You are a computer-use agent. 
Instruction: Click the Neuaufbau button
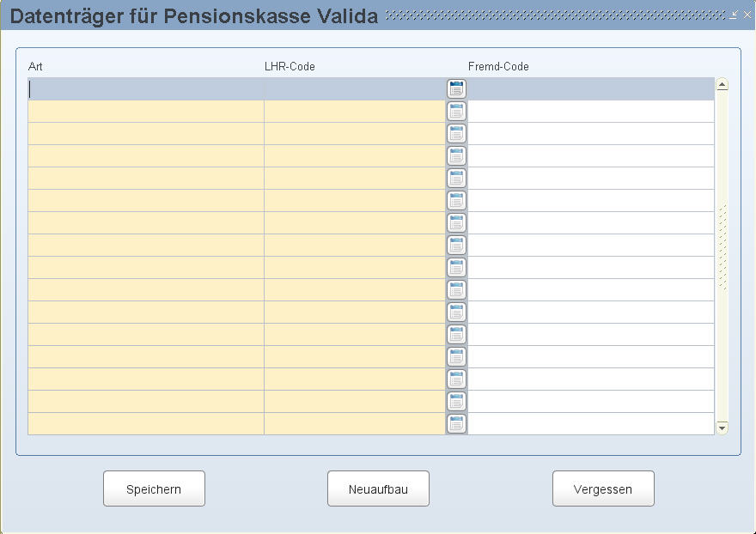(x=378, y=488)
